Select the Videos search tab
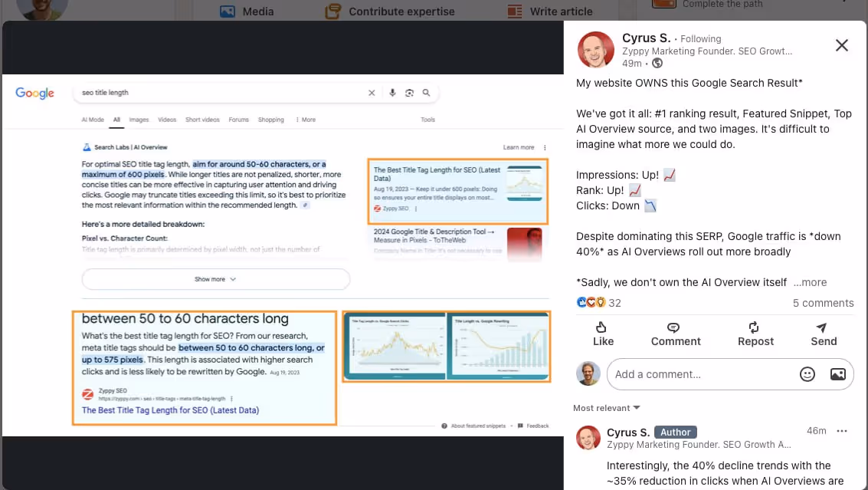Screen dimensions: 868x490 [x=166, y=120]
